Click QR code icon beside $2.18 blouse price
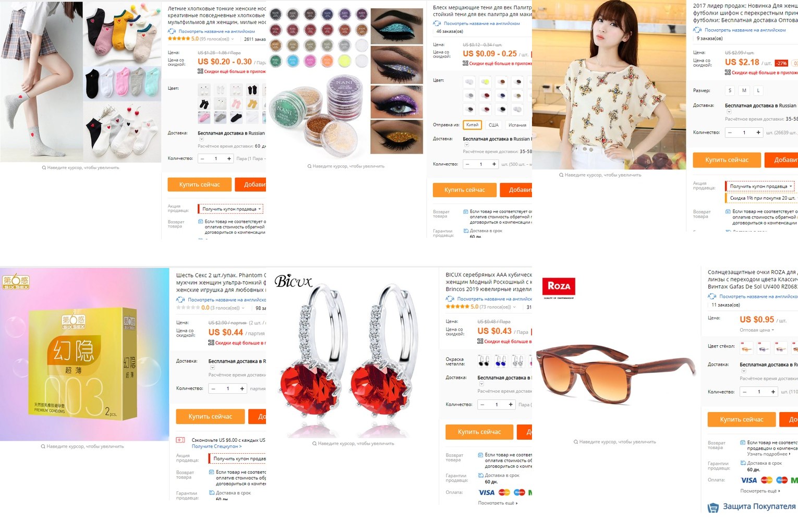The height and width of the screenshot is (532, 798). pos(728,72)
